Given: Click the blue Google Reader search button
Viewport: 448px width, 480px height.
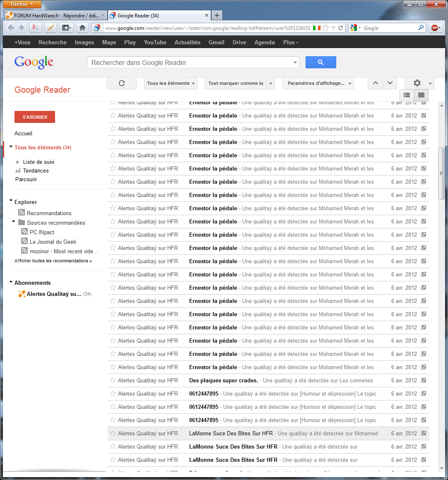Looking at the screenshot, I should 320,62.
